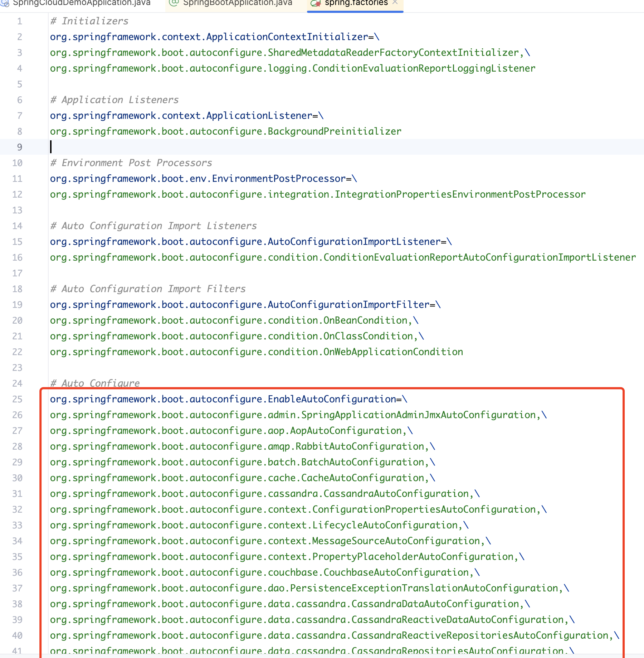Click line number 25 in the gutter
The width and height of the screenshot is (644, 658).
click(x=17, y=399)
